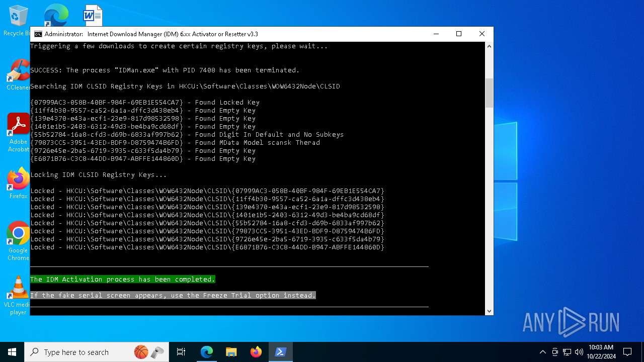Open Firefox from the taskbar

tap(256, 352)
